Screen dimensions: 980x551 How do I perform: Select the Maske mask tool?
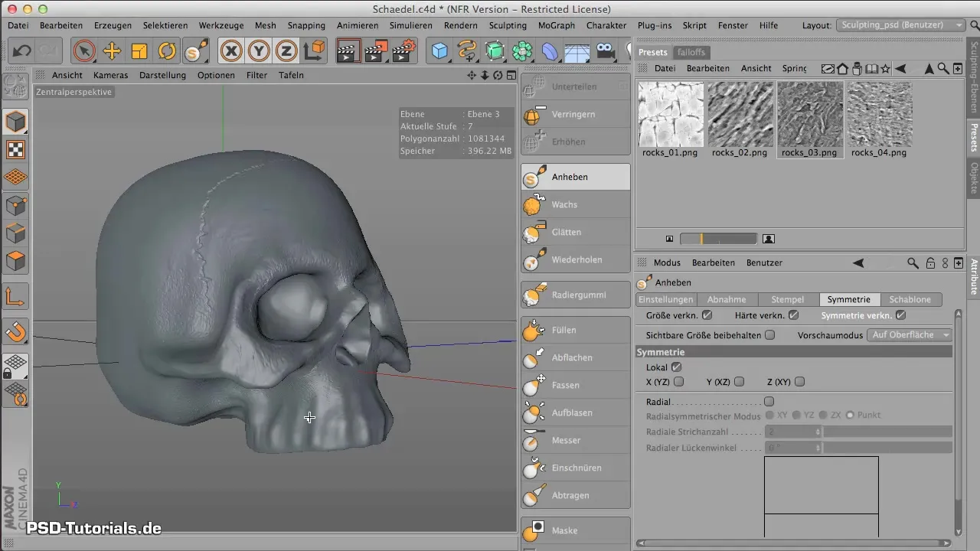(575, 530)
